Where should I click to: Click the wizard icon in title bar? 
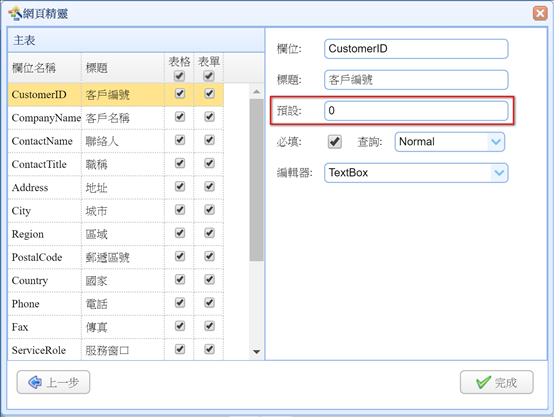[14, 13]
